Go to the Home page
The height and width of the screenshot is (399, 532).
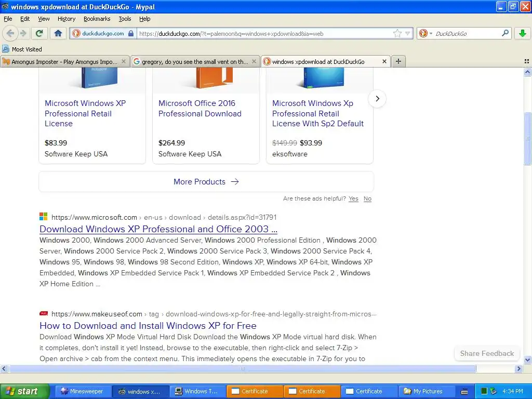58,33
